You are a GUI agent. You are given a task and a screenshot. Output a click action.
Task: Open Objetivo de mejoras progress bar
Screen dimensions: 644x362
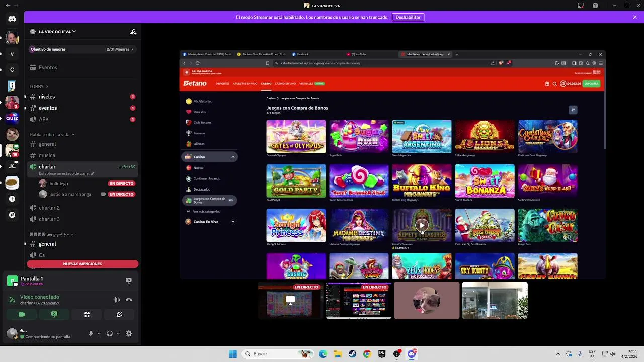pyautogui.click(x=83, y=49)
